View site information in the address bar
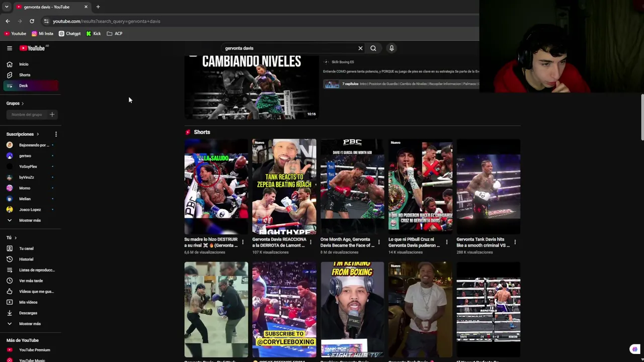Image resolution: width=644 pixels, height=362 pixels. tap(46, 21)
